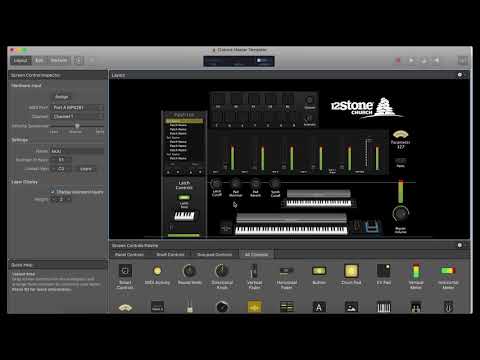Open the Panel Controls tab

[129, 254]
